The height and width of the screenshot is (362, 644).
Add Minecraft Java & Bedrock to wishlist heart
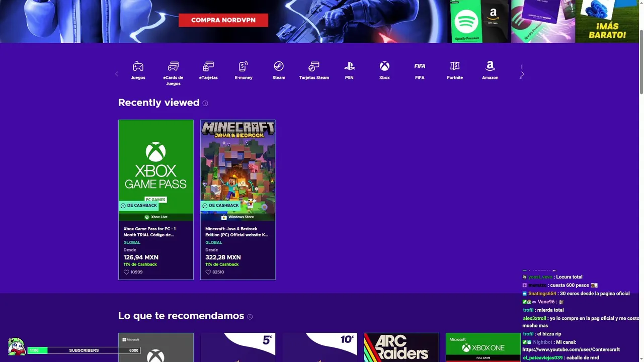208,272
